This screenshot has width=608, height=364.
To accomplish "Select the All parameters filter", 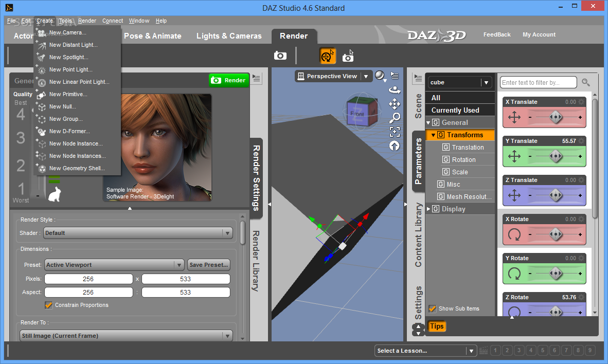I will (460, 98).
